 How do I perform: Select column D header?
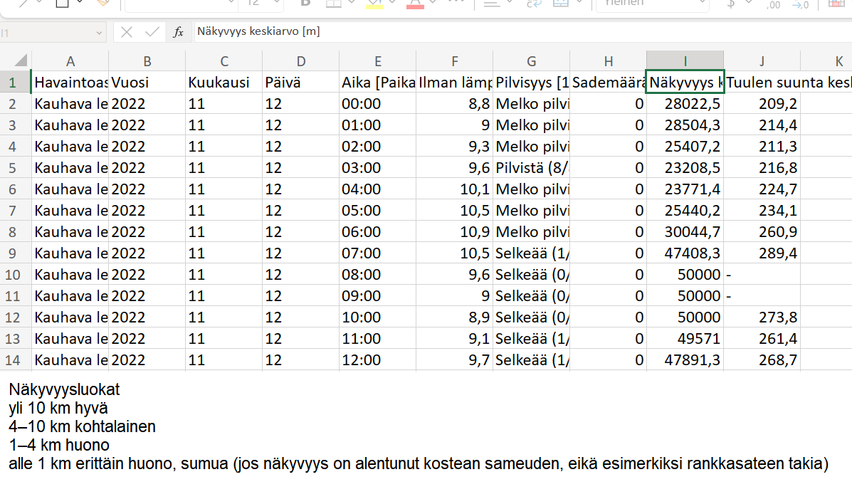coord(300,61)
